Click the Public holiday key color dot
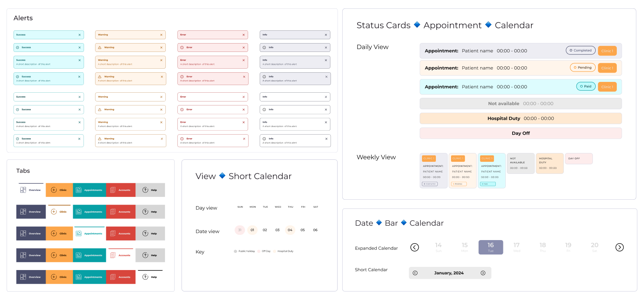The width and height of the screenshot is (644, 300). pos(235,251)
